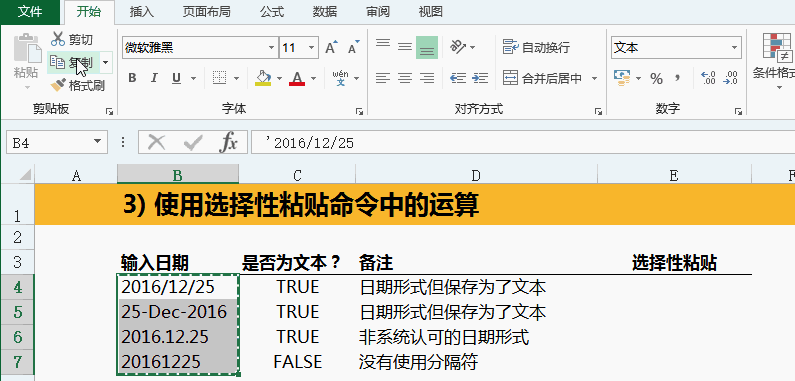795x381 pixels.
Task: Open number format dialog launcher
Action: click(x=738, y=111)
